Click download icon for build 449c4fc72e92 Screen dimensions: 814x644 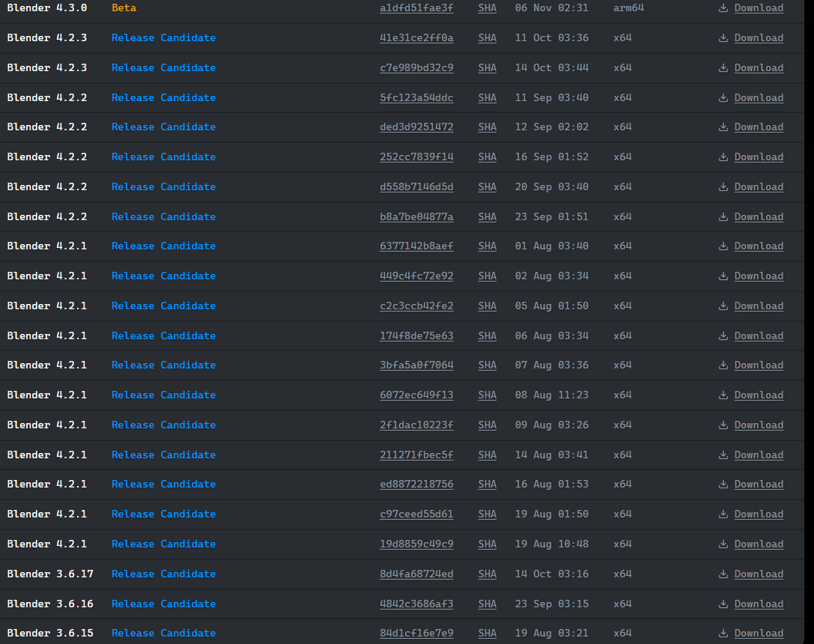click(x=723, y=276)
